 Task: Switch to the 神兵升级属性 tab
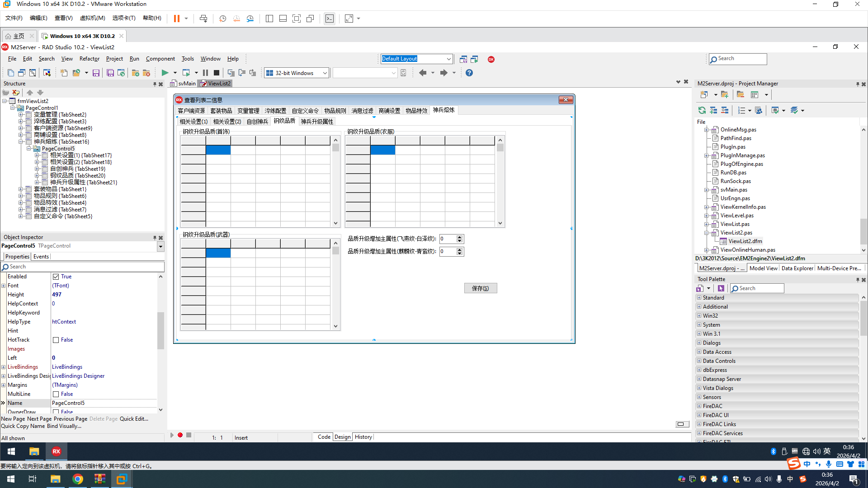point(317,122)
